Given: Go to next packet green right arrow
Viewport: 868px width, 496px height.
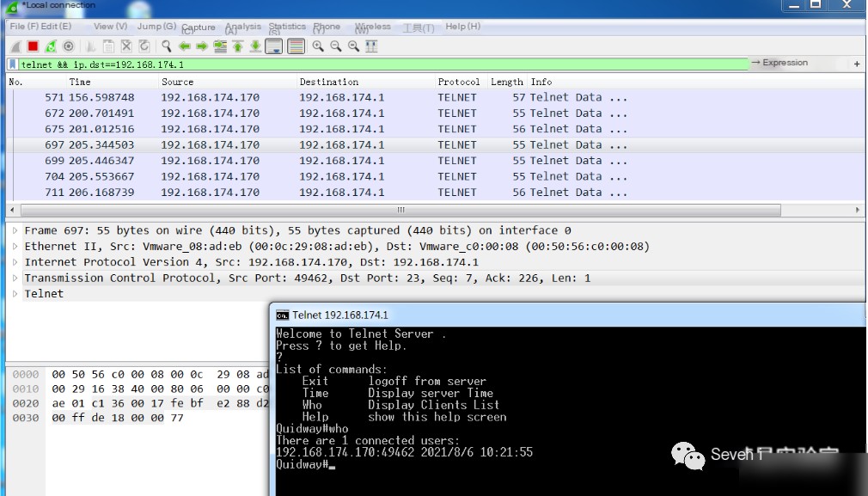Looking at the screenshot, I should (x=202, y=46).
